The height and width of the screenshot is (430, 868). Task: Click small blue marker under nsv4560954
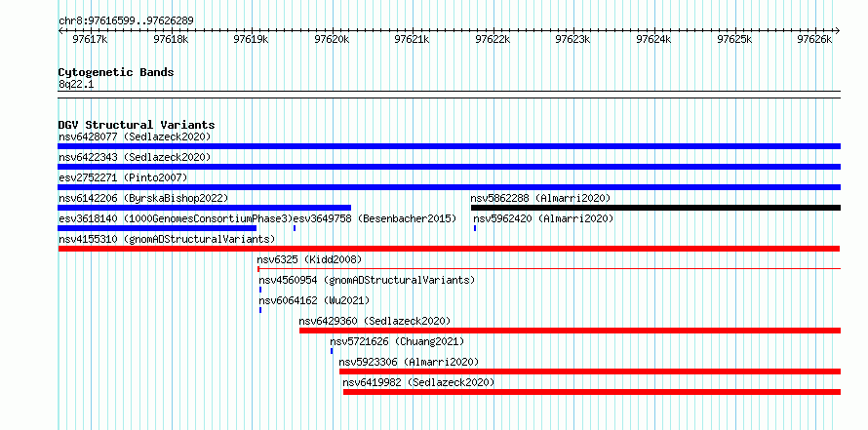click(260, 290)
